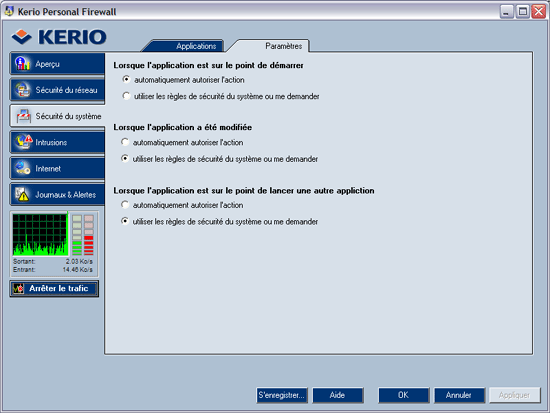Click the green outgoing traffic level meter
This screenshot has width=550, height=413.
(x=77, y=234)
